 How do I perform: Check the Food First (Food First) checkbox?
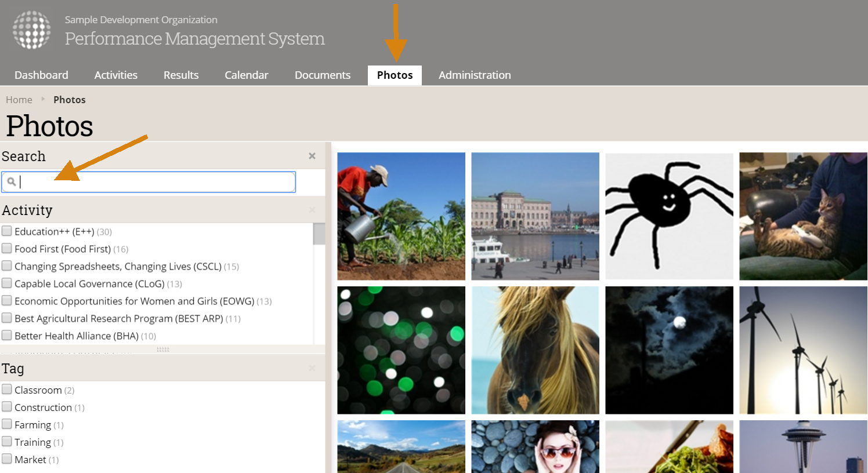(x=7, y=249)
